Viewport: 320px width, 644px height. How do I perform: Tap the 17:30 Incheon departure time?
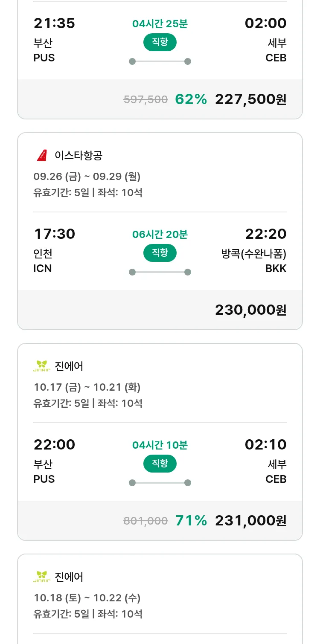pyautogui.click(x=54, y=234)
